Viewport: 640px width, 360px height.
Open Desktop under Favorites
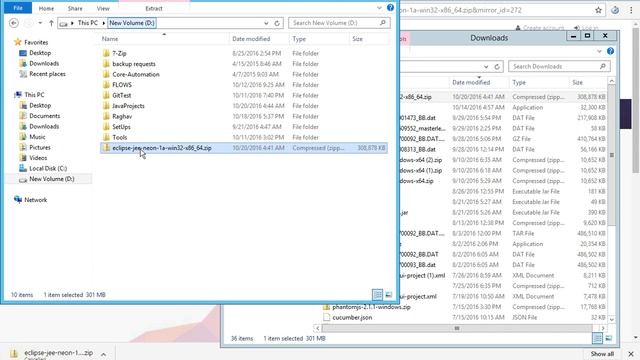point(40,53)
